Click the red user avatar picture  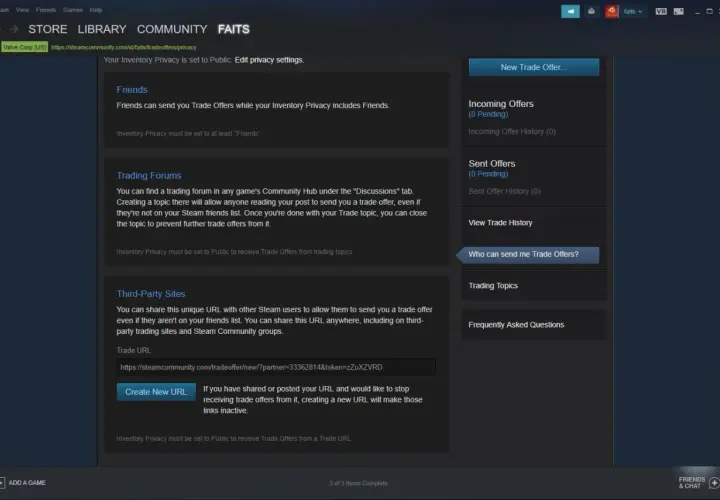coord(612,11)
